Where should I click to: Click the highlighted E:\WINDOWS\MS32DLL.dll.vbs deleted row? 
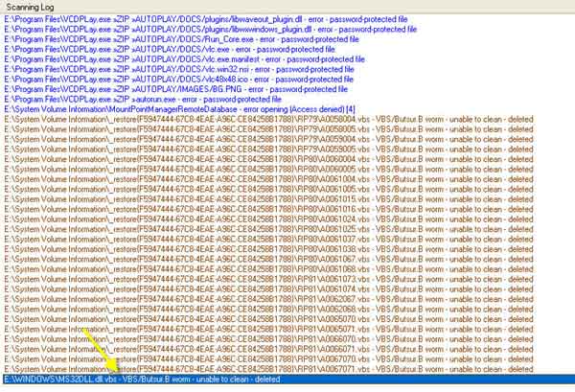click(x=288, y=380)
